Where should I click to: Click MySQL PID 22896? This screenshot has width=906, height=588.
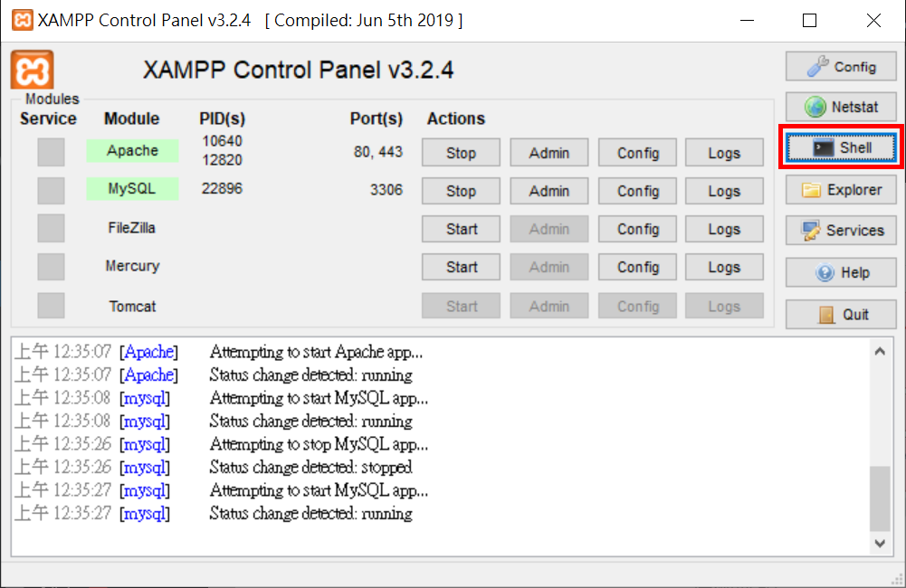pyautogui.click(x=222, y=189)
